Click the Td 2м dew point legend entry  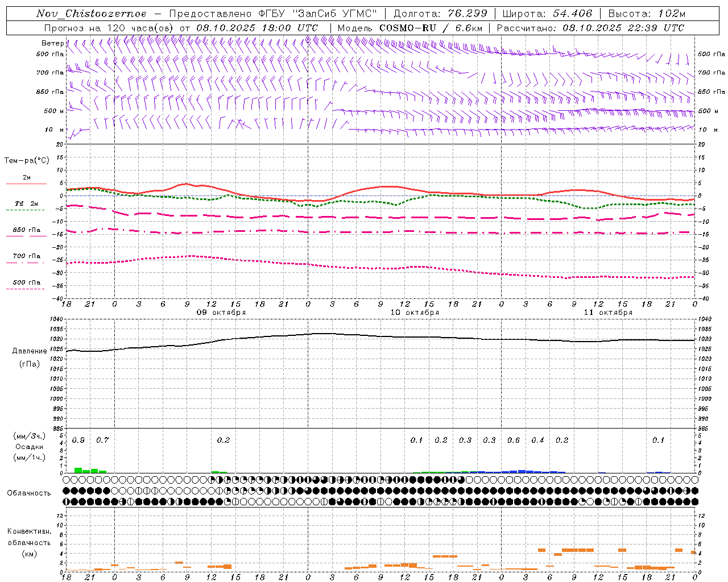[x=26, y=203]
